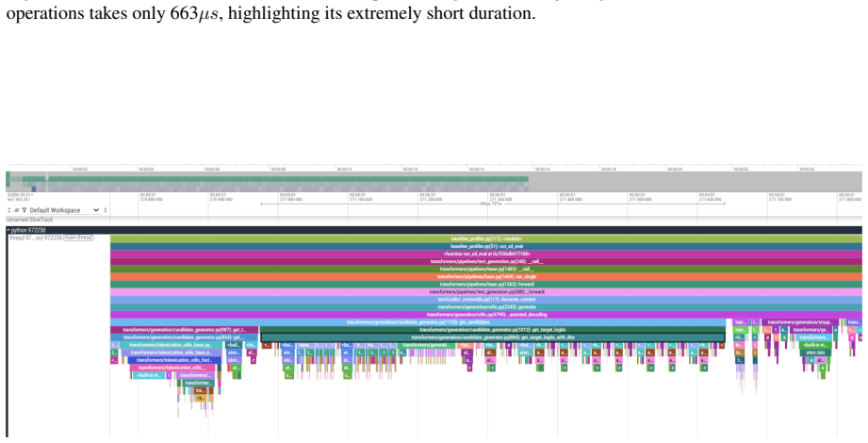
Task: Select the candidate_generator.py(1012) get_target_logits slice
Action: click(x=493, y=330)
